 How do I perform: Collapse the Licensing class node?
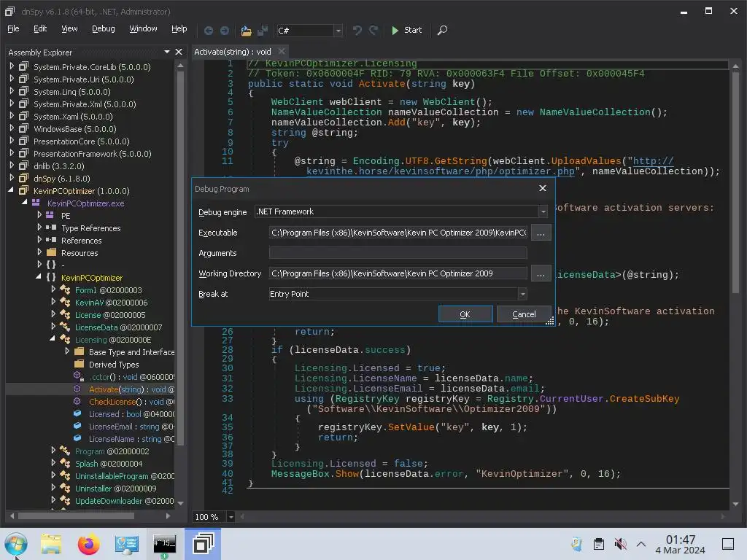pos(53,338)
